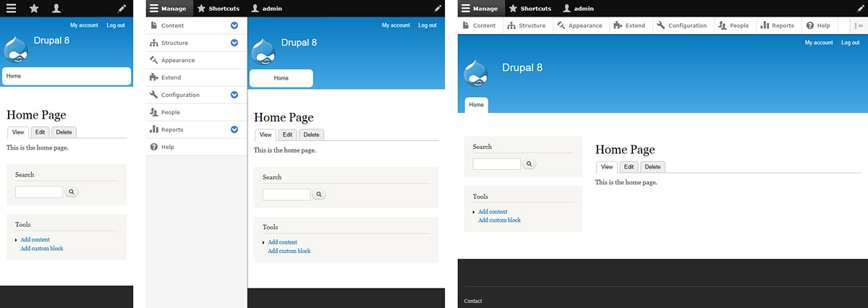Open Reports in the horizontal admin toolbar

[x=778, y=25]
